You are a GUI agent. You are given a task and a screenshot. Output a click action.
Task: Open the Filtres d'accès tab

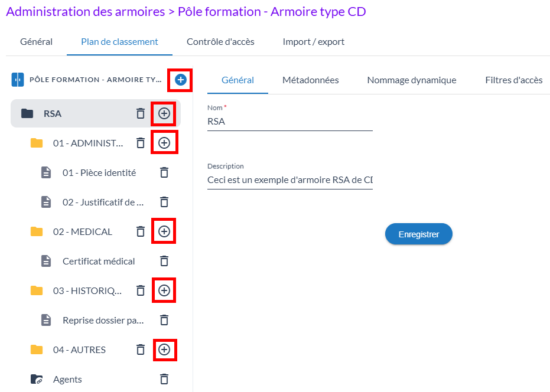[513, 80]
